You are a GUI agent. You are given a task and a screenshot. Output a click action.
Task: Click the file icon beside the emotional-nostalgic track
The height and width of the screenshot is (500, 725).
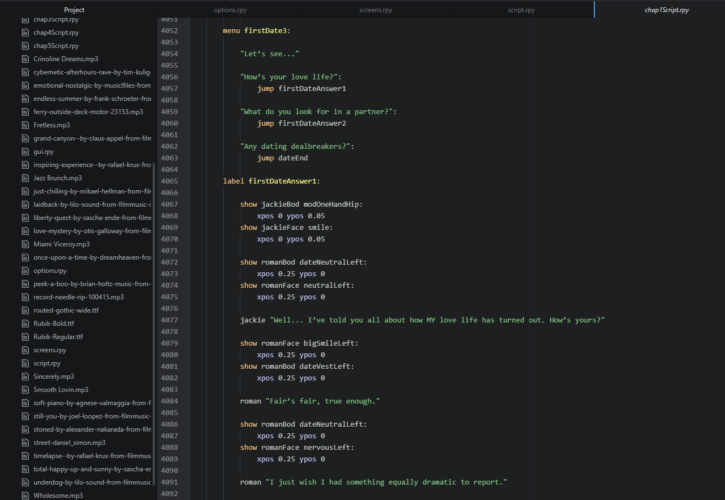(x=25, y=85)
